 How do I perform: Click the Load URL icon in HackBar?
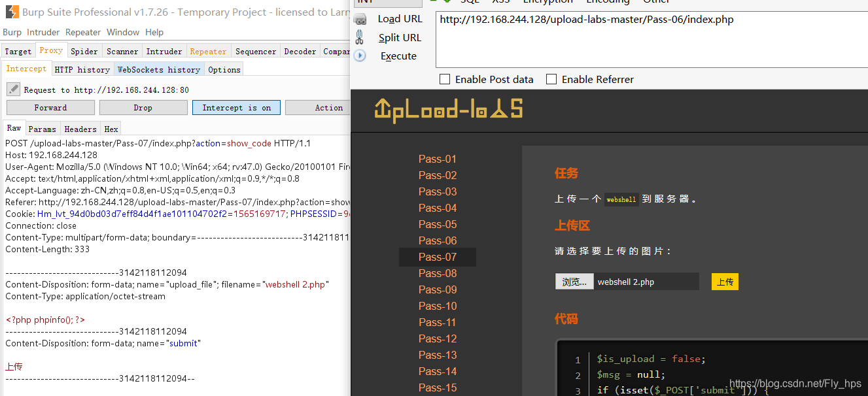tap(360, 20)
